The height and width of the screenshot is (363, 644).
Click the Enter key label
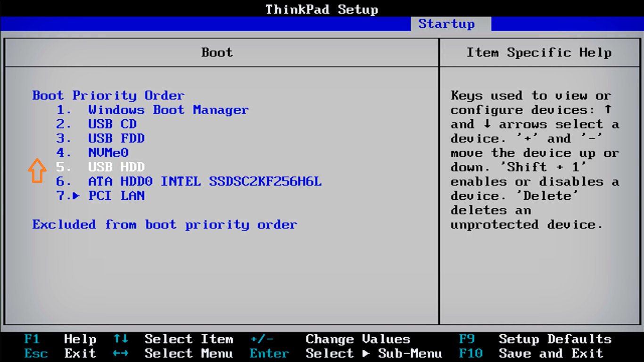pos(269,353)
